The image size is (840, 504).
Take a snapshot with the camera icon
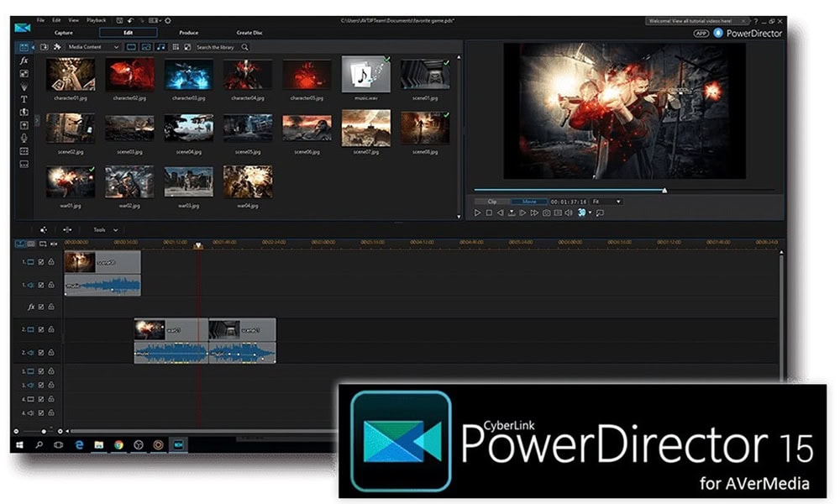[x=546, y=213]
